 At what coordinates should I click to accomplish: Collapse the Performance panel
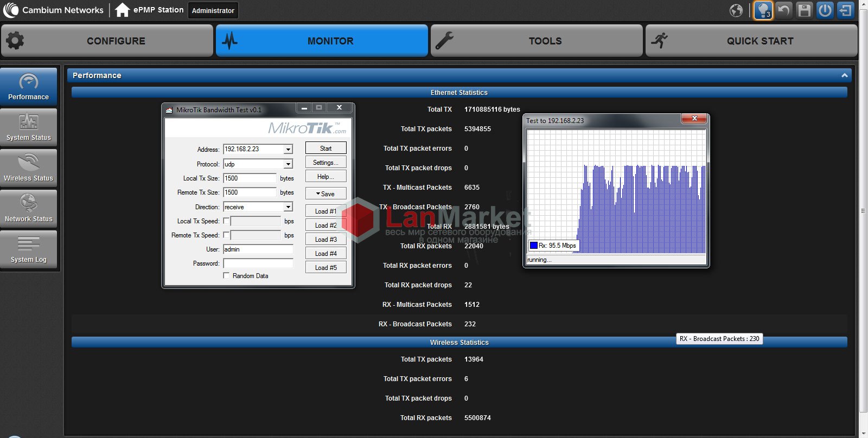click(844, 75)
